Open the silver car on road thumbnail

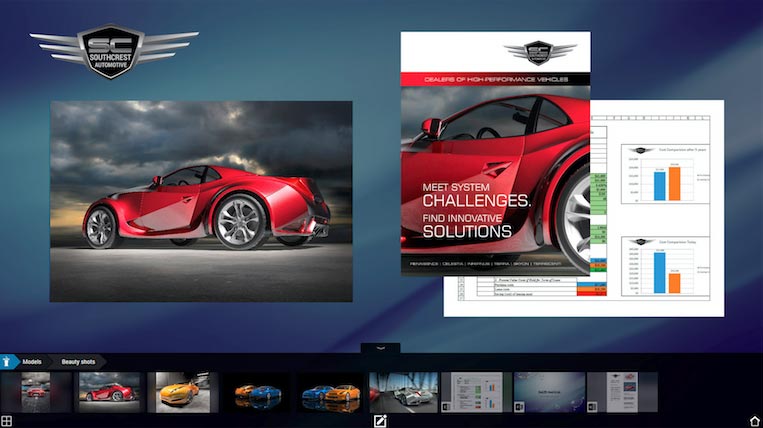pos(402,392)
